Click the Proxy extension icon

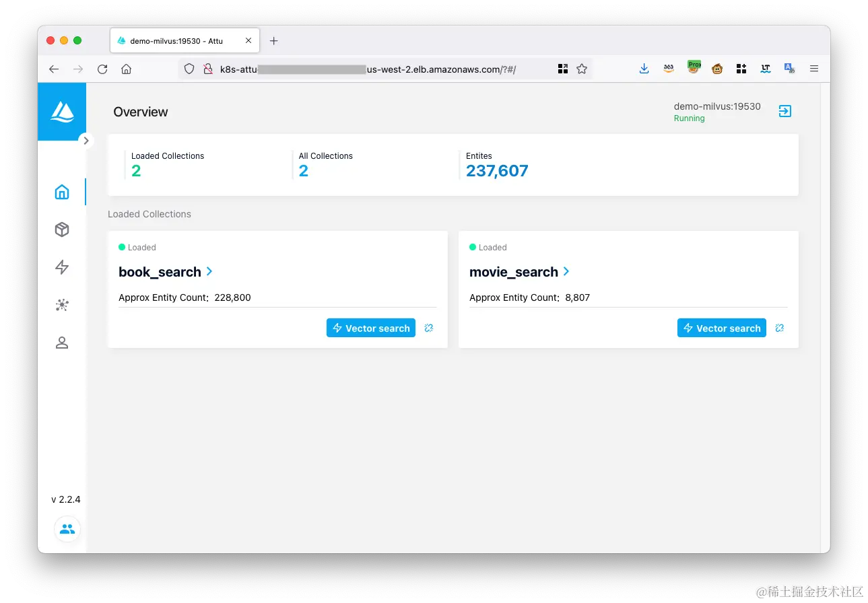pos(693,67)
